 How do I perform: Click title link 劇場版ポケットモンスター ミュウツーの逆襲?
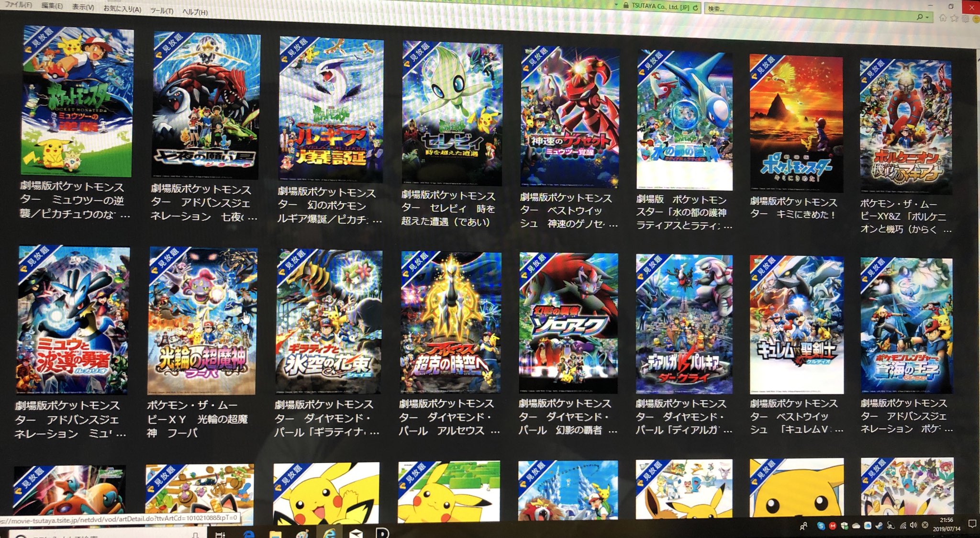[x=75, y=200]
